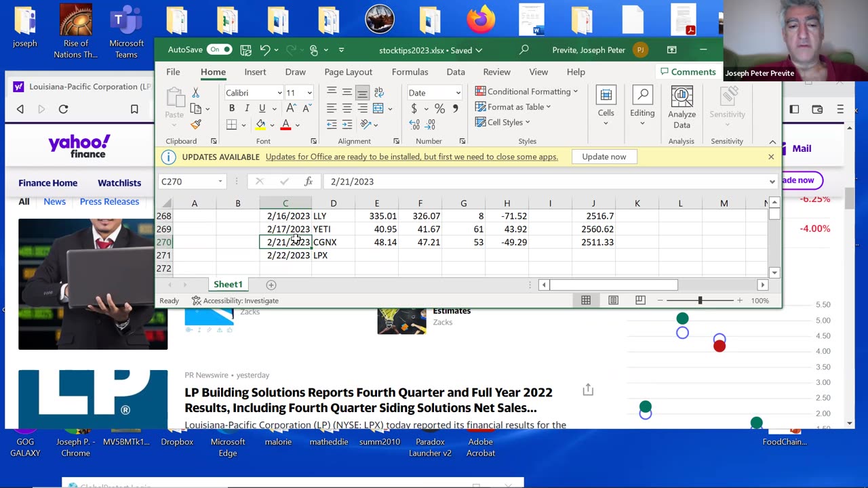868x488 pixels.
Task: Open the Excel title bar search magnifier
Action: [524, 50]
